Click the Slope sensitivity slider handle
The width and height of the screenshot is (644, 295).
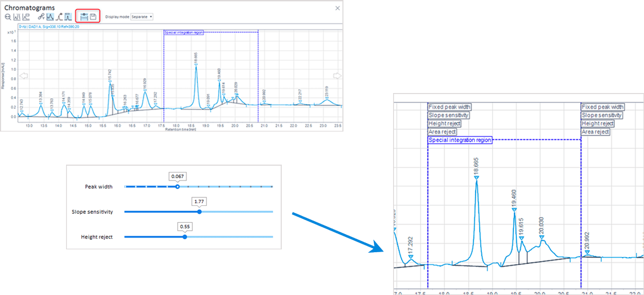tap(199, 212)
